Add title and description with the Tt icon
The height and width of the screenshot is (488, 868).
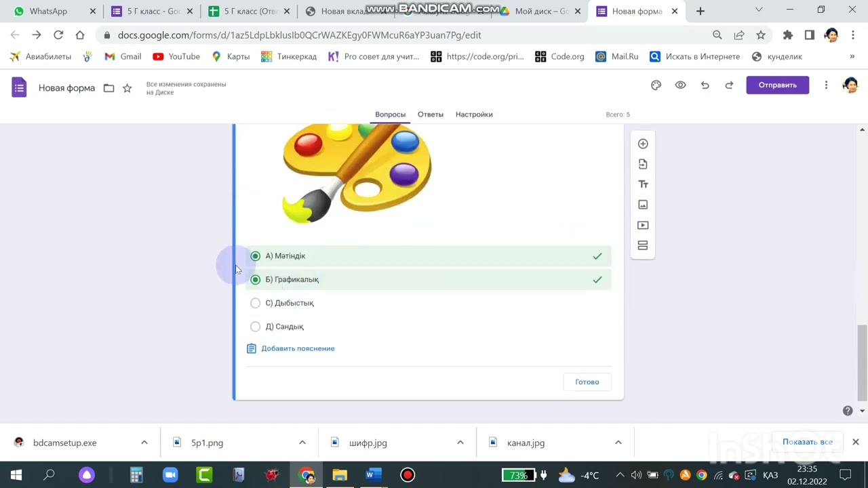[643, 184]
